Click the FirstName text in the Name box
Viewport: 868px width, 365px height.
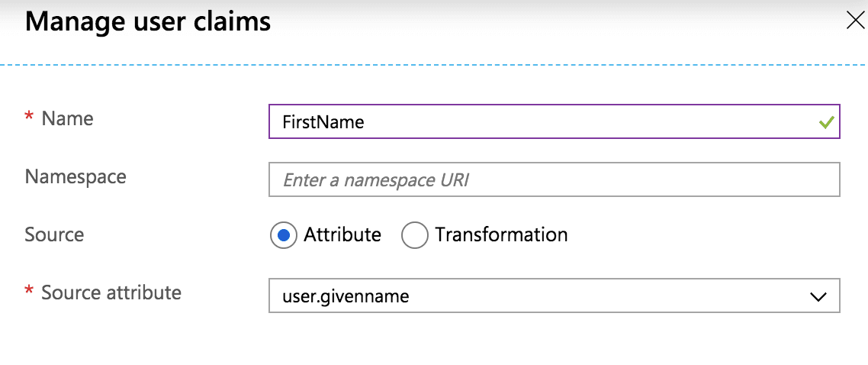coord(323,122)
